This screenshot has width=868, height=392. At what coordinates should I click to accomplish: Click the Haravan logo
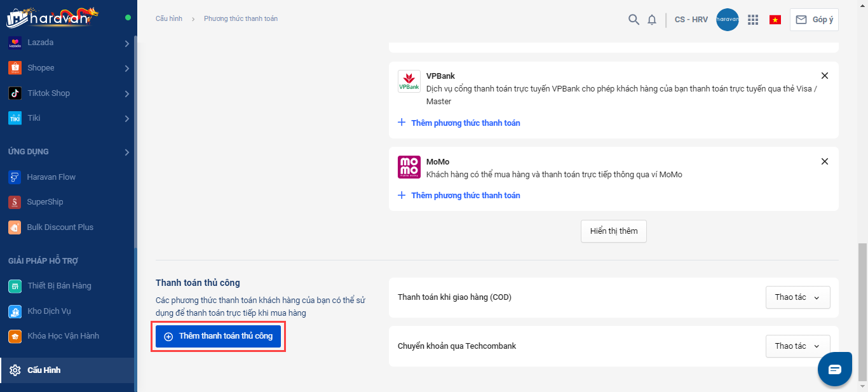pyautogui.click(x=53, y=17)
